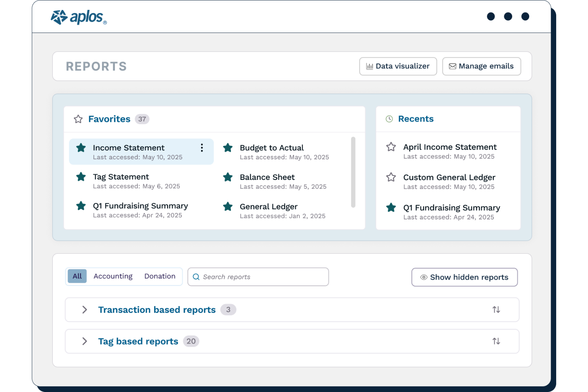The height and width of the screenshot is (392, 588).
Task: Click the Data visualizer bar chart icon
Action: tap(370, 66)
